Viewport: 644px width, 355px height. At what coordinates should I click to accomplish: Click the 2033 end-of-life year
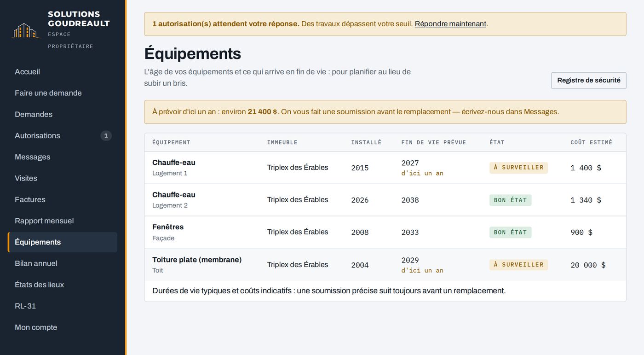click(410, 233)
